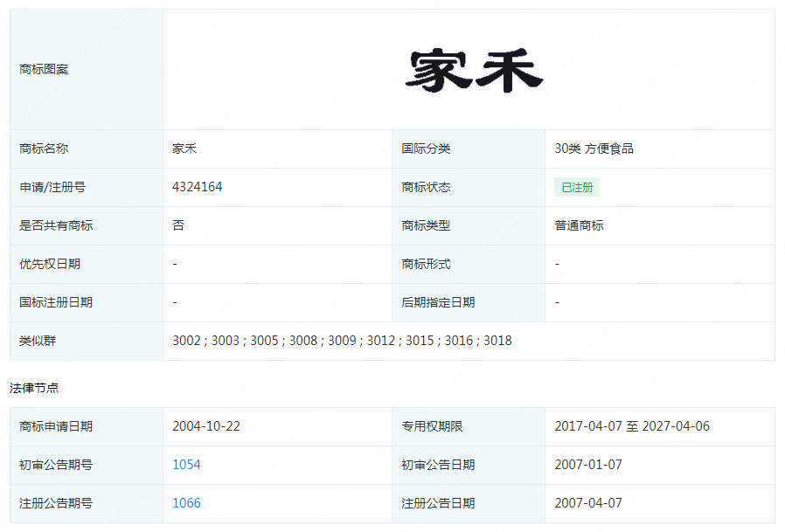Click the 是否共有商标 label

click(x=56, y=225)
